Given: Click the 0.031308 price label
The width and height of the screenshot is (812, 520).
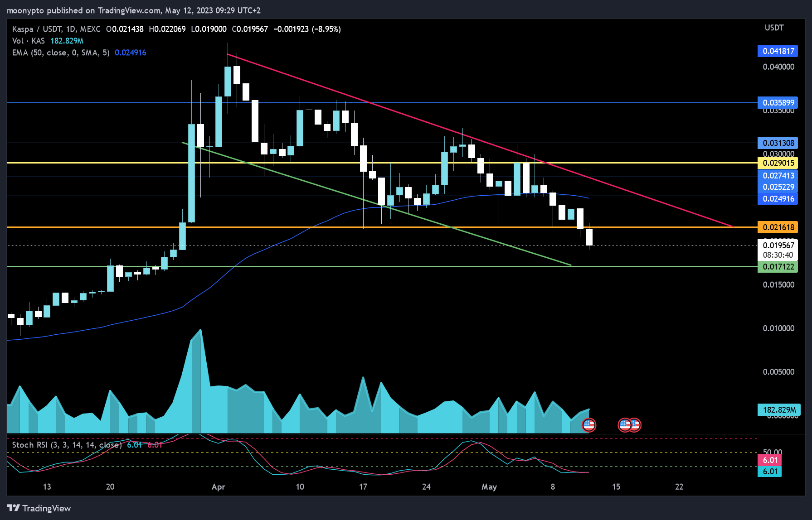Looking at the screenshot, I should click(x=778, y=143).
